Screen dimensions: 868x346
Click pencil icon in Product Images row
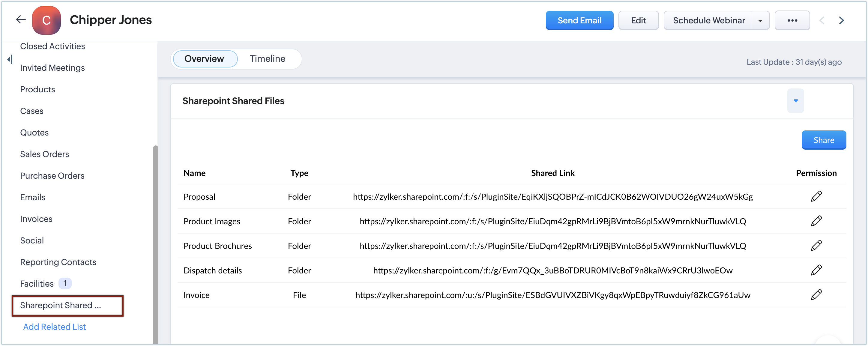coord(816,221)
